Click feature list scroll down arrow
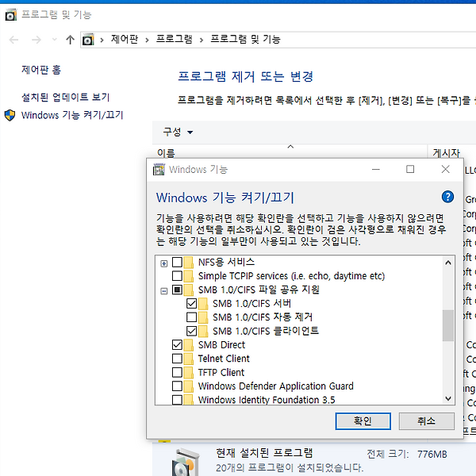This screenshot has width=476, height=476. [448, 398]
